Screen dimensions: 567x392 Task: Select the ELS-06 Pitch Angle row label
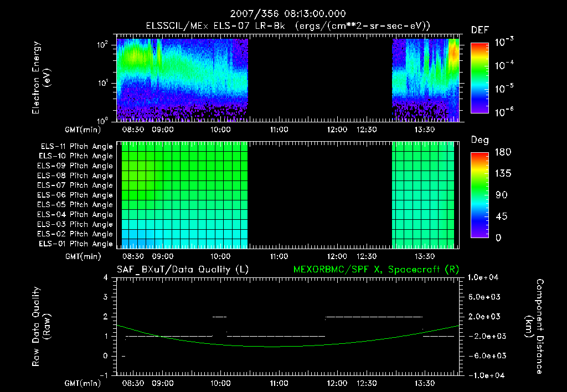[75, 195]
